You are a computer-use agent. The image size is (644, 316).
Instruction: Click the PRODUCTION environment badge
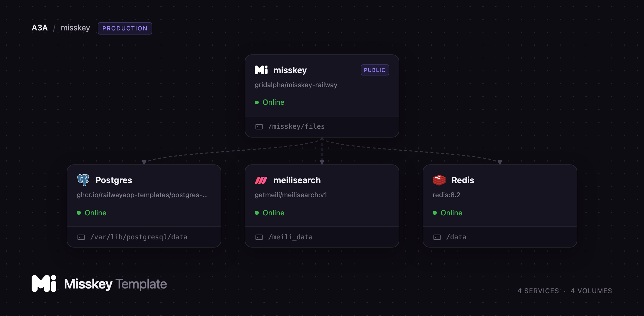[x=125, y=28]
